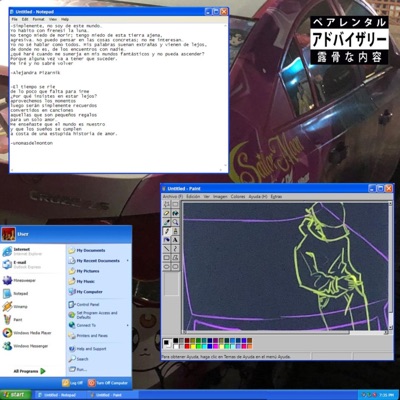Open the Ayuda menu in Paint
Image resolution: width=400 pixels, height=400 pixels.
[x=258, y=197]
